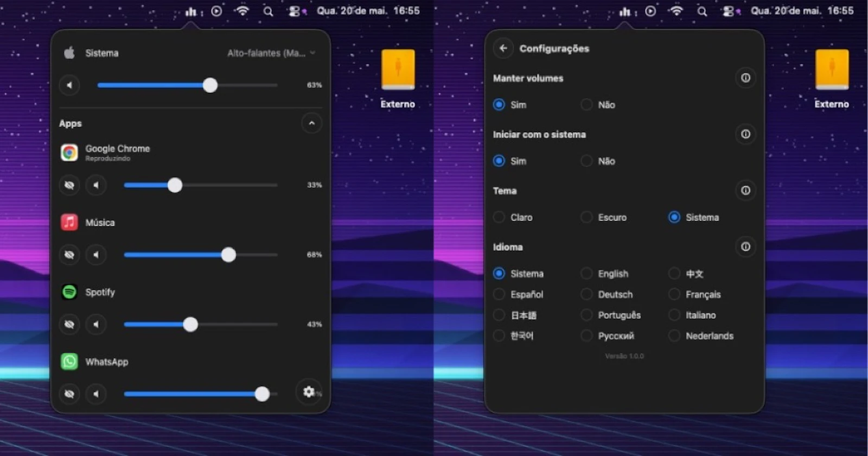Hide Spotify from the app list
Viewport: 868px width, 456px height.
click(x=69, y=325)
